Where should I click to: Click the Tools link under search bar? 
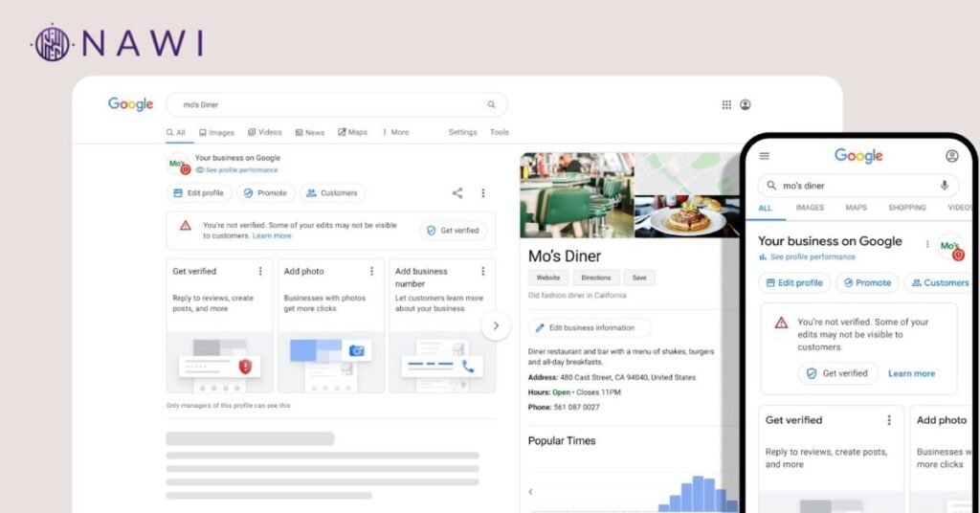[500, 132]
